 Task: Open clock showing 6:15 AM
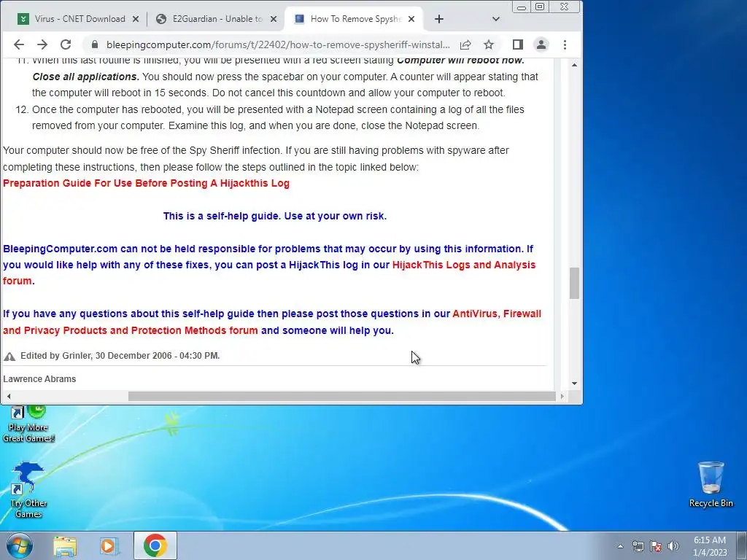tap(710, 546)
